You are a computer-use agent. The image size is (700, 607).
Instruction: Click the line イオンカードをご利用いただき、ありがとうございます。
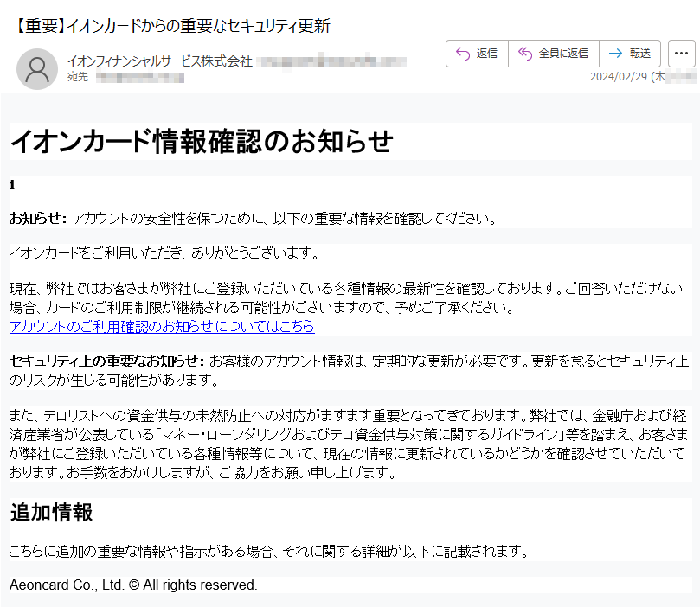tap(164, 252)
